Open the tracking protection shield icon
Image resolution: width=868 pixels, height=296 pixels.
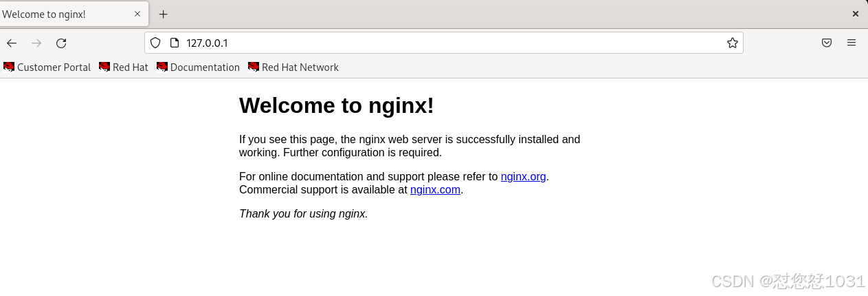click(155, 43)
